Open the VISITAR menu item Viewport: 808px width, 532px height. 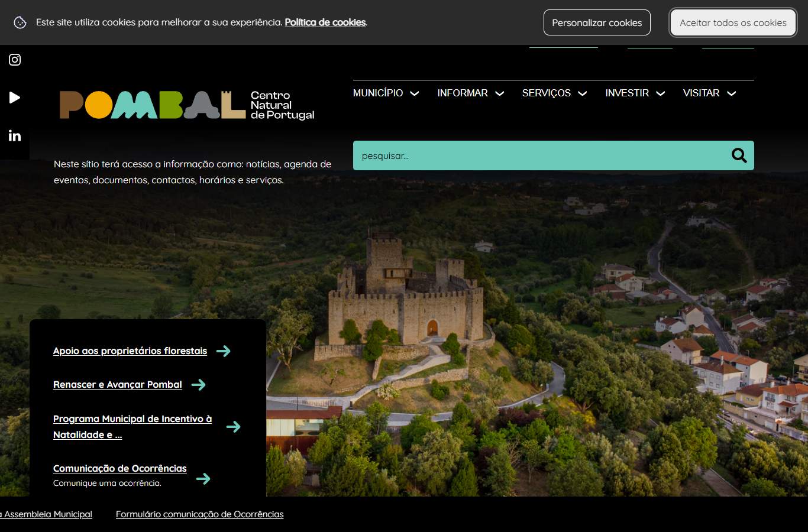pos(701,93)
